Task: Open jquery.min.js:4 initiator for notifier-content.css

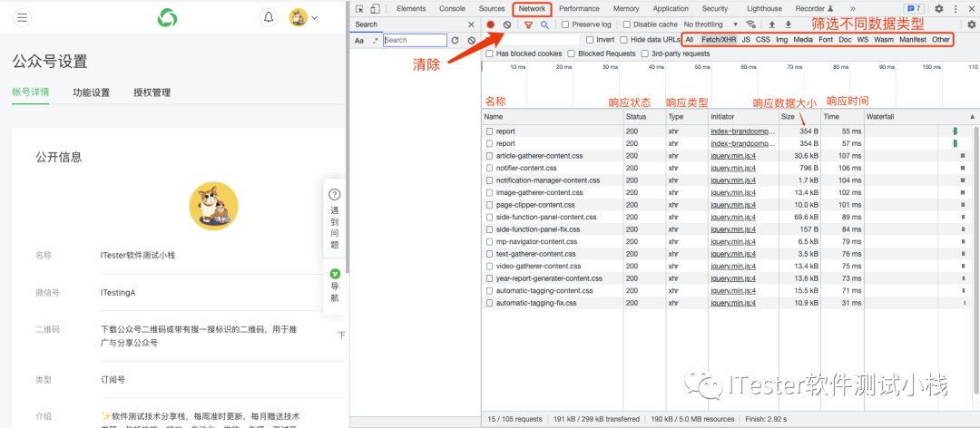Action: 733,168
